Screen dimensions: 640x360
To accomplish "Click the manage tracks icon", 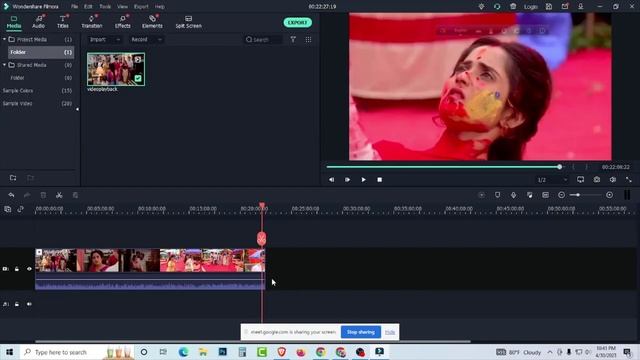I will [7, 209].
